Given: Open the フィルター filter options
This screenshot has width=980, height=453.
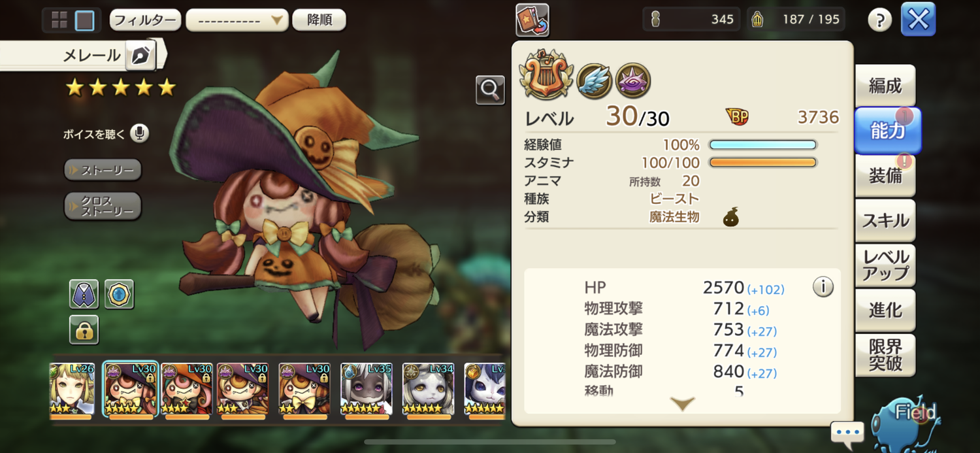Looking at the screenshot, I should [x=145, y=20].
